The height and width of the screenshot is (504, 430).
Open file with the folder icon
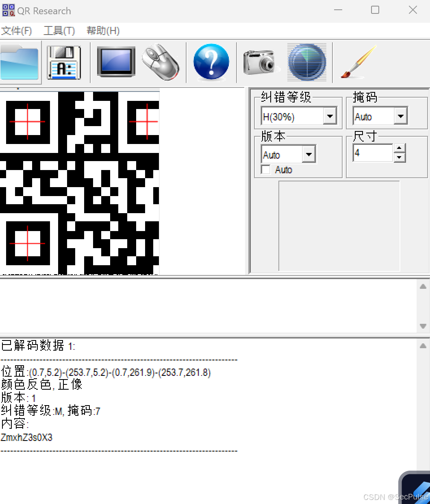click(20, 62)
